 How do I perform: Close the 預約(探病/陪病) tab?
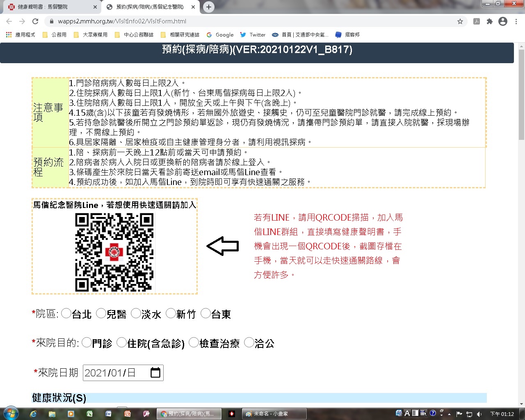[193, 7]
